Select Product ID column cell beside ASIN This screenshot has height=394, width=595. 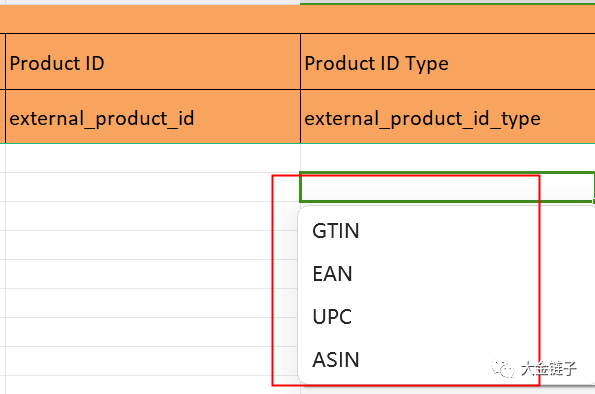click(153, 361)
